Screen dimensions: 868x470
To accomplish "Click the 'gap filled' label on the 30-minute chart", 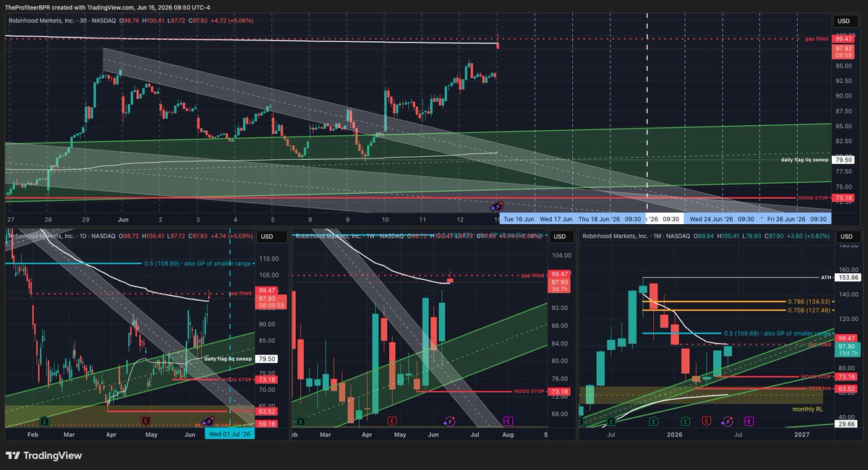I will tap(817, 38).
